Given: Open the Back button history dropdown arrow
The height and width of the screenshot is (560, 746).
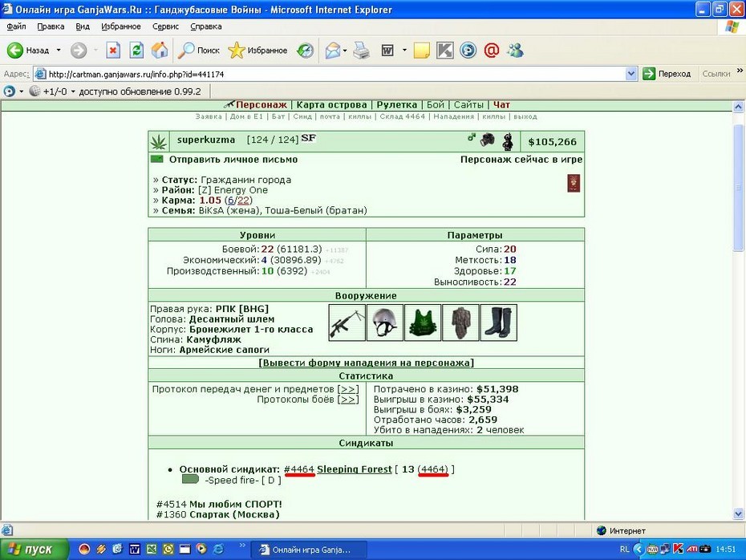Looking at the screenshot, I should pos(59,50).
